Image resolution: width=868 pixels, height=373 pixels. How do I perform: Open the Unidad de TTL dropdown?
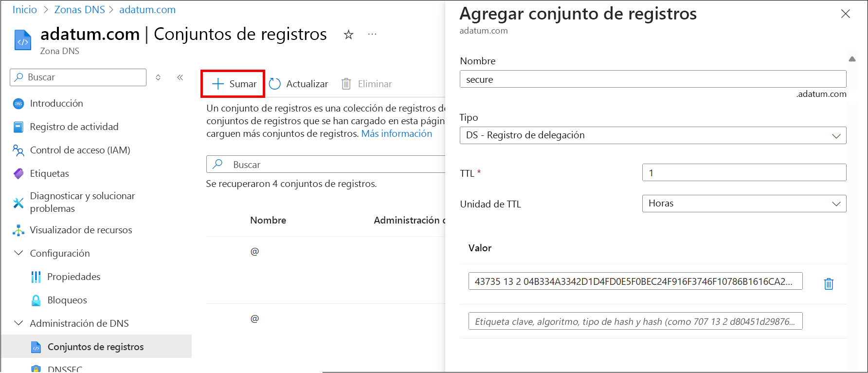tap(744, 204)
